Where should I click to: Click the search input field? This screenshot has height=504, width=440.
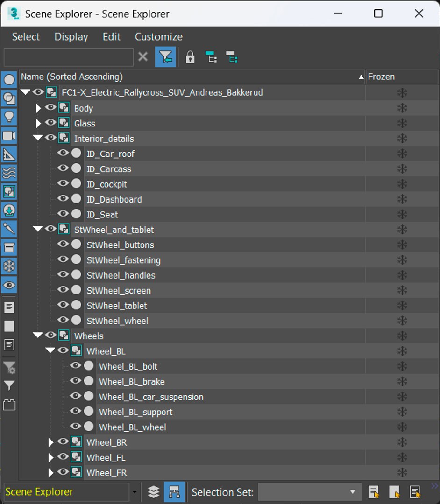tap(69, 57)
